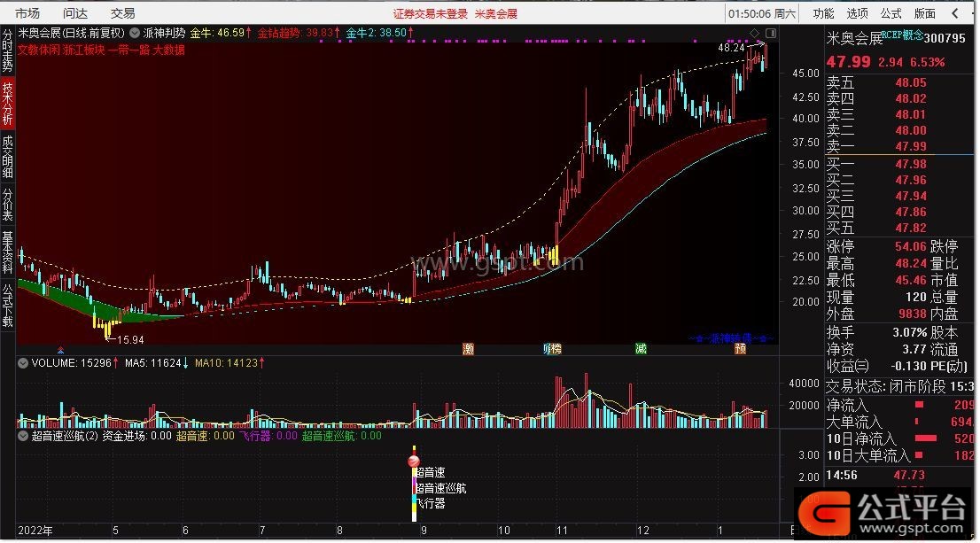Click the MA10: 14123 volume value
980x543 pixels.
pos(229,363)
